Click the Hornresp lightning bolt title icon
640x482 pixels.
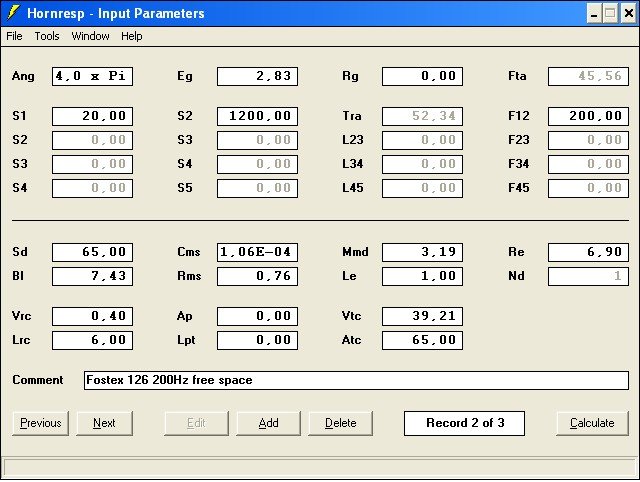point(13,14)
